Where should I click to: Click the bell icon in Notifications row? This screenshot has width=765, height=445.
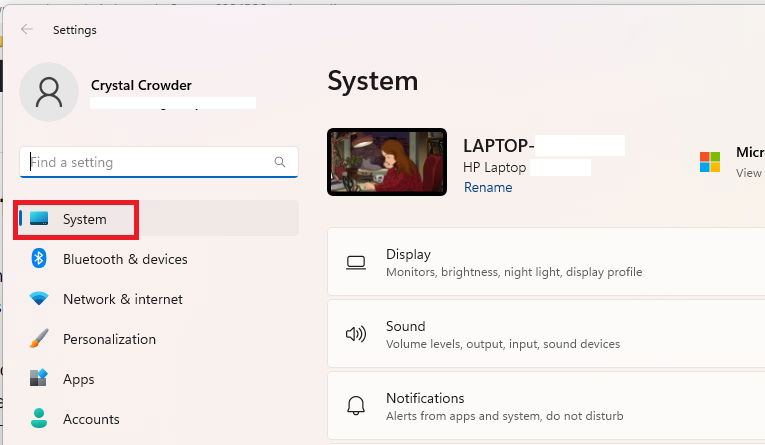pyautogui.click(x=356, y=406)
